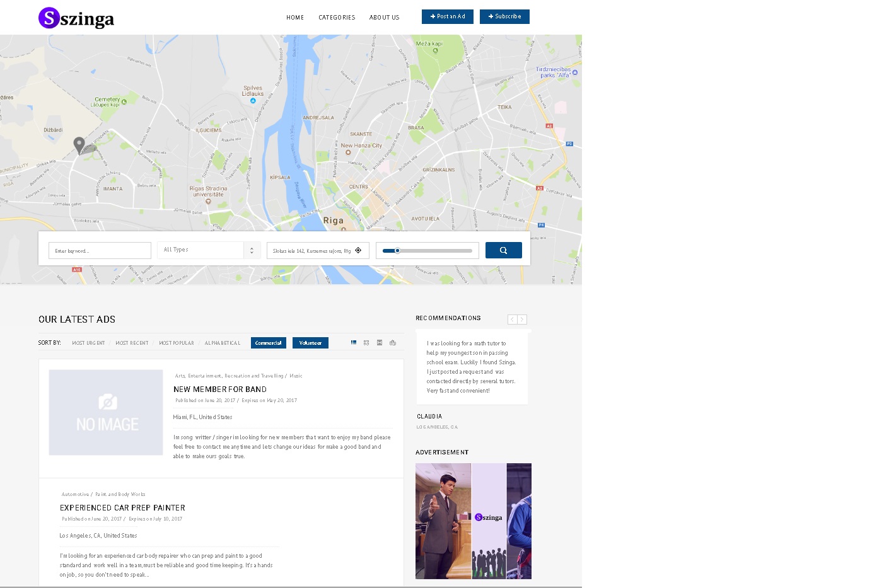
Task: Focus the Enter keyword search field
Action: tap(100, 251)
